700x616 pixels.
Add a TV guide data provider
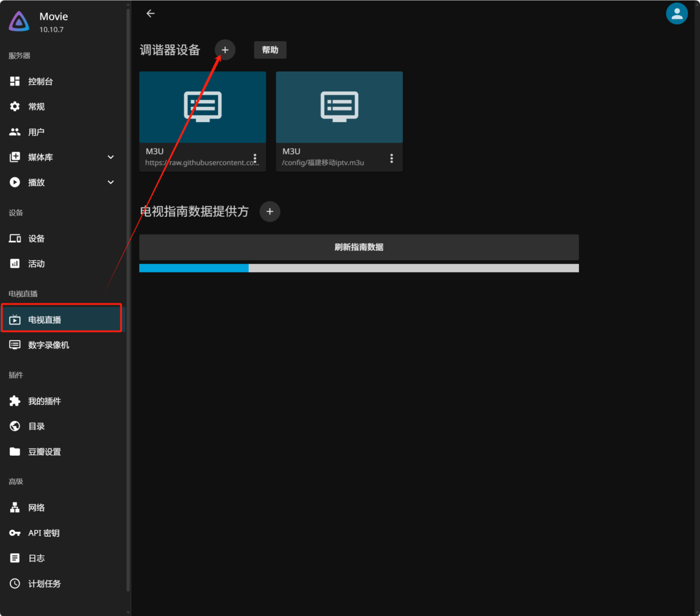(x=270, y=212)
